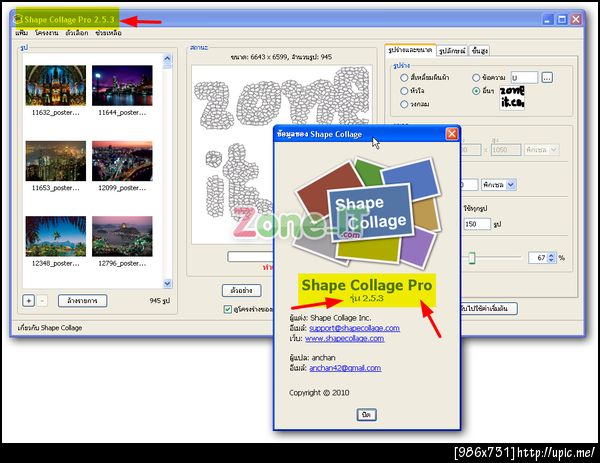Click the spacing slider handle near 67%

[x=472, y=258]
